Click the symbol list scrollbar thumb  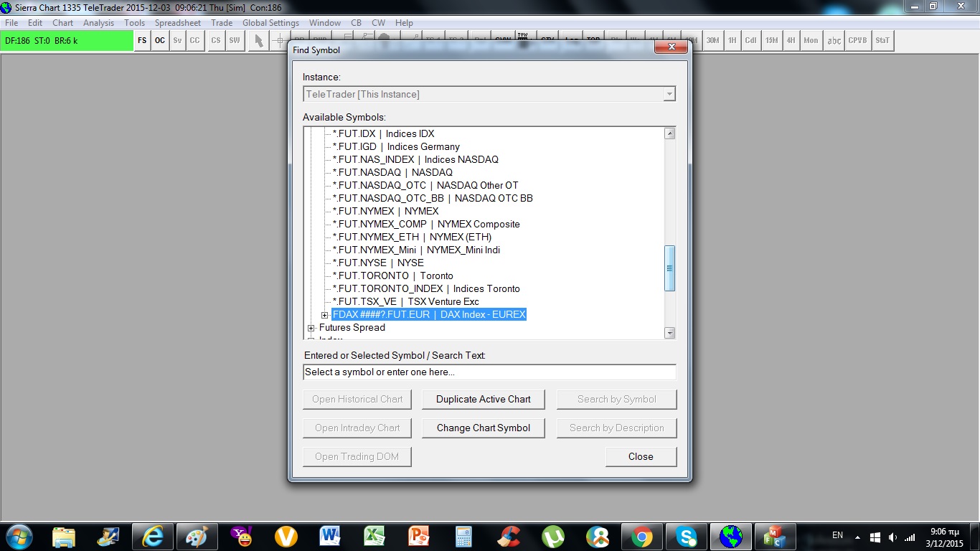click(x=670, y=268)
